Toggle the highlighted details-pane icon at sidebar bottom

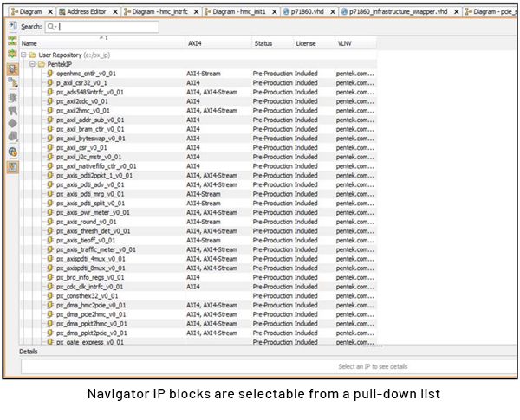pos(13,167)
